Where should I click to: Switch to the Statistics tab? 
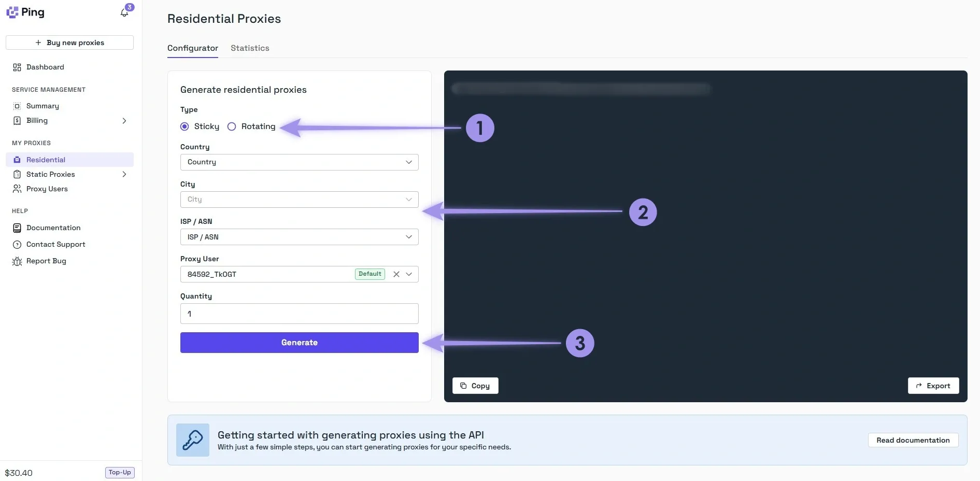tap(250, 48)
